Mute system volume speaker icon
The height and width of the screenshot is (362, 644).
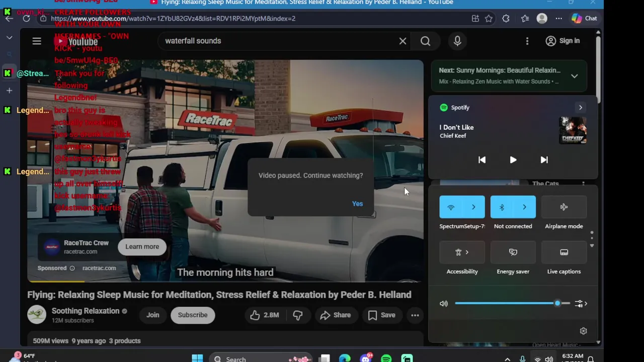point(444,304)
